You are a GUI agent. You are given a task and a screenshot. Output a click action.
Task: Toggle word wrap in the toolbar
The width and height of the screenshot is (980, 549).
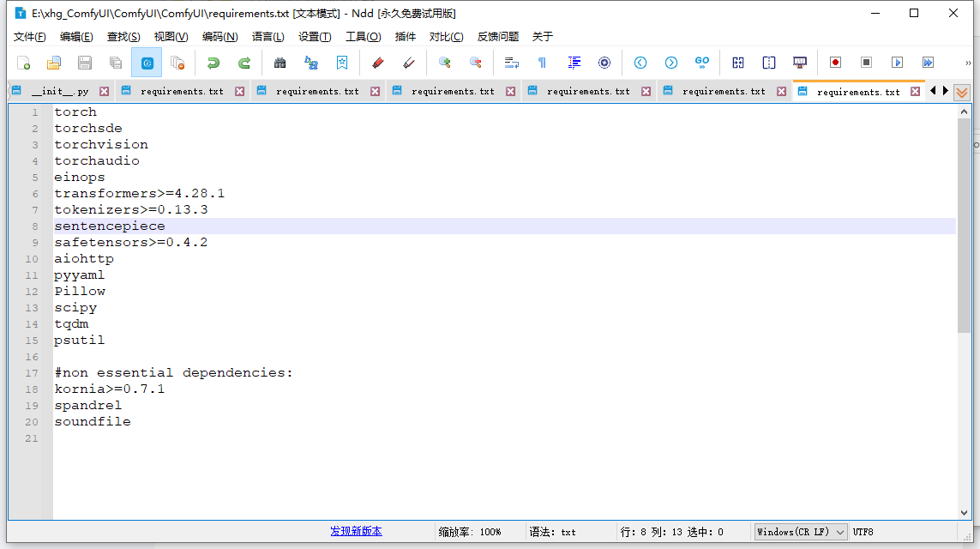(x=511, y=63)
